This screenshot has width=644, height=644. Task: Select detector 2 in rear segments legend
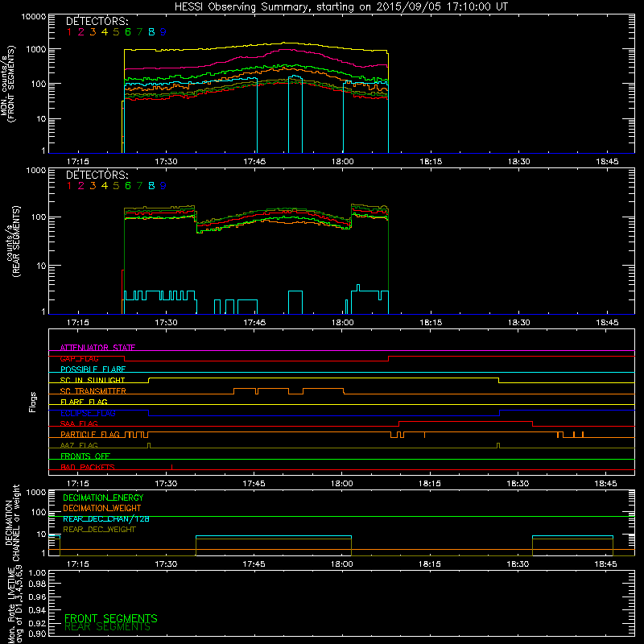(81, 186)
